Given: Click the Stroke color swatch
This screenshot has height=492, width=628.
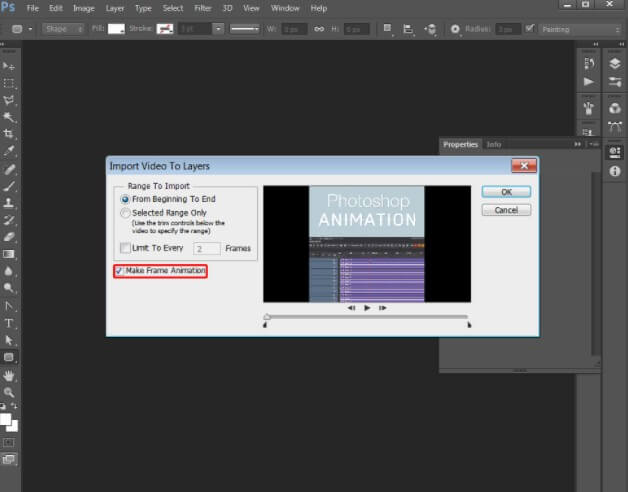Looking at the screenshot, I should coord(165,29).
